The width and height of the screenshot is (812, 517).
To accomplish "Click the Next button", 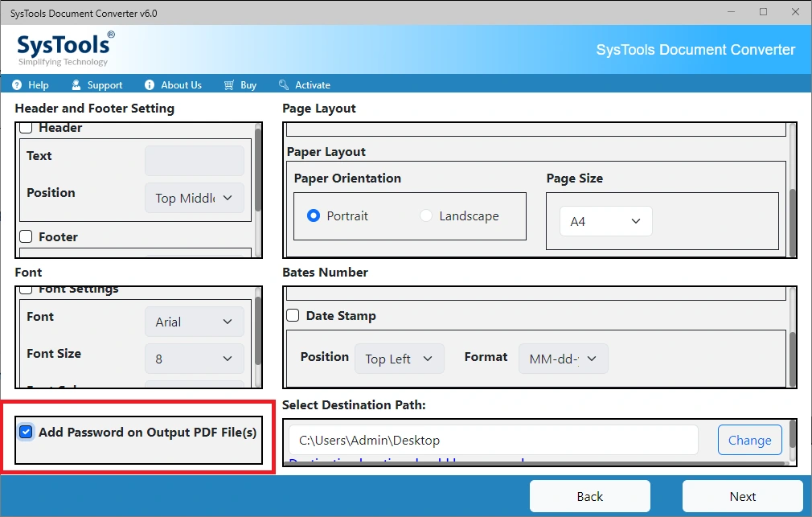I will coord(743,496).
